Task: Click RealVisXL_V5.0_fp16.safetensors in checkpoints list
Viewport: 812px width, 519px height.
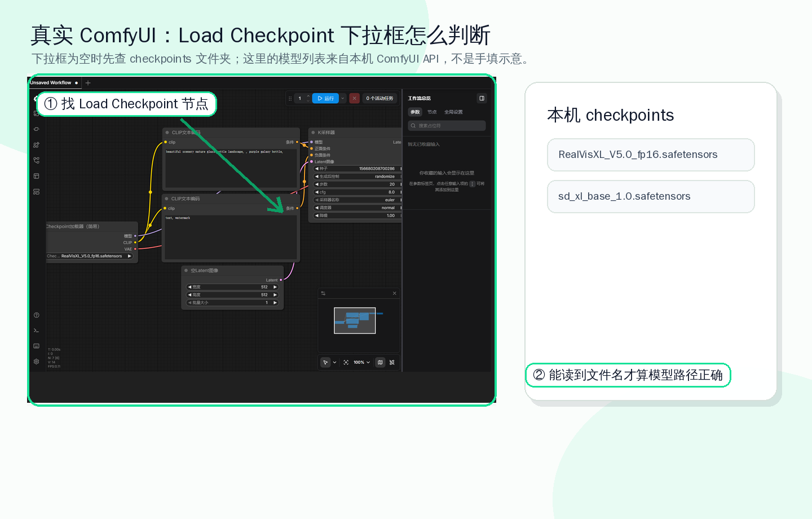Action: [651, 155]
